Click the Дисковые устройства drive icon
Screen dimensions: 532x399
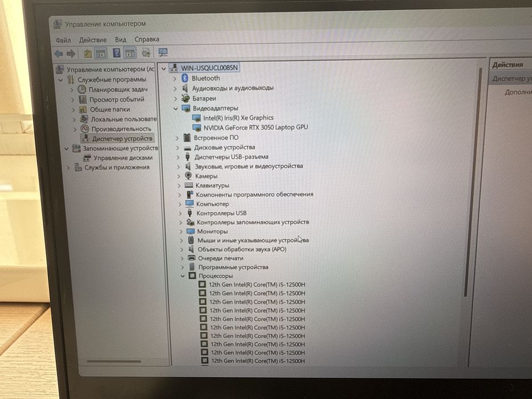[x=188, y=148]
